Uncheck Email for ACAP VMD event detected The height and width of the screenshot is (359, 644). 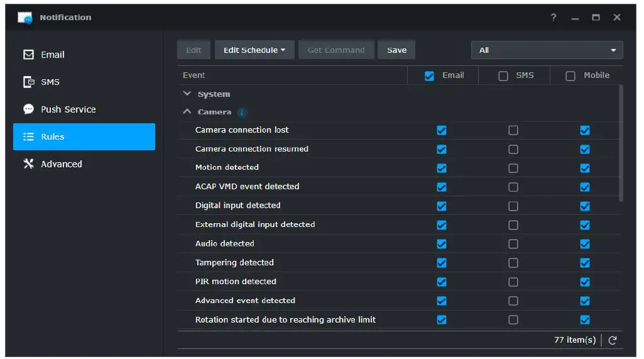click(442, 187)
